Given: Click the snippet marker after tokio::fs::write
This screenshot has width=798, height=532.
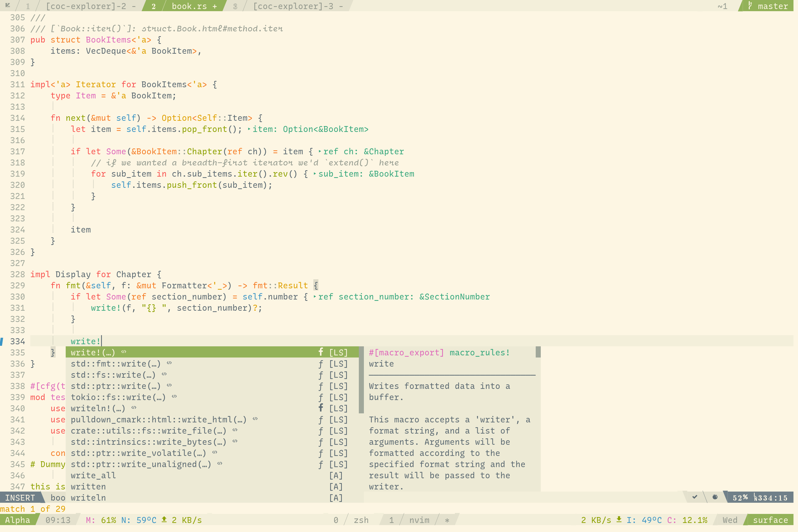Looking at the screenshot, I should coord(174,396).
